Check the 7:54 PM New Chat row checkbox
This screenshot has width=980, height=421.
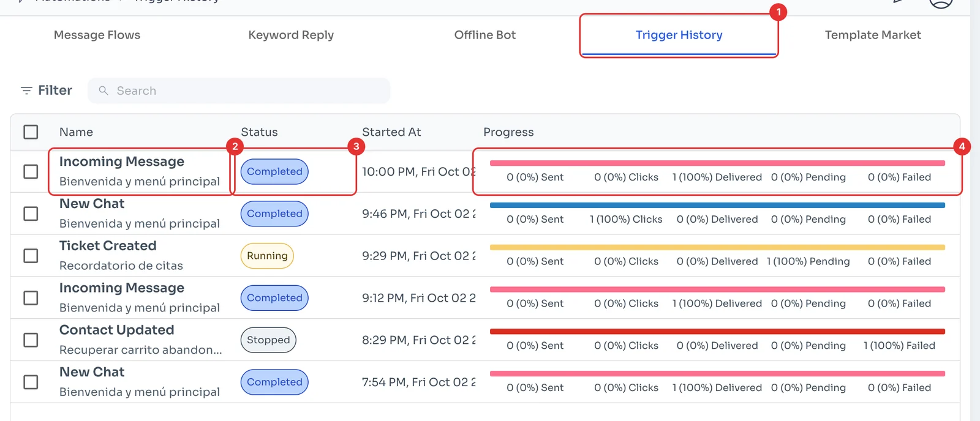pos(31,382)
